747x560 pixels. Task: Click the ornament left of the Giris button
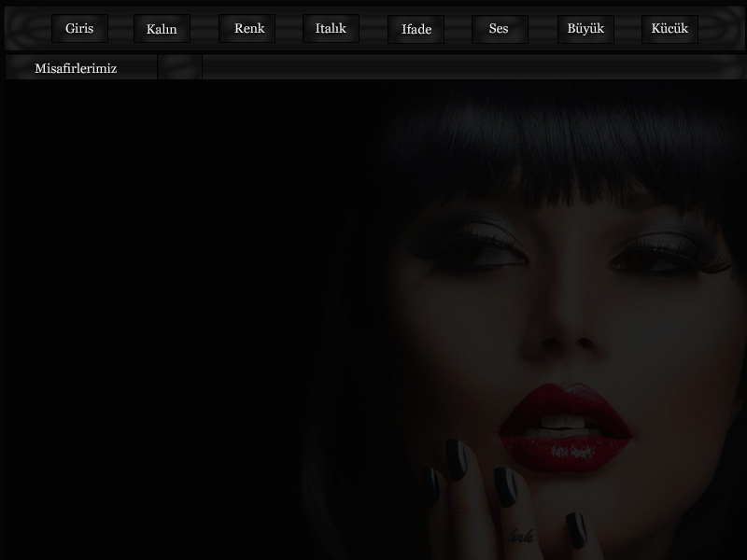click(26, 30)
